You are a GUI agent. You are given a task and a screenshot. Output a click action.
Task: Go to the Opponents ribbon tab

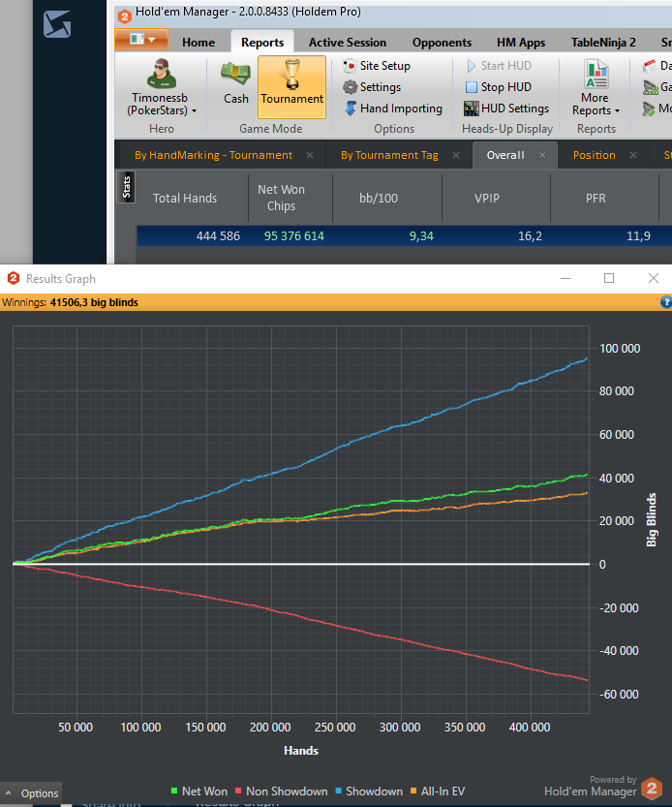point(442,43)
